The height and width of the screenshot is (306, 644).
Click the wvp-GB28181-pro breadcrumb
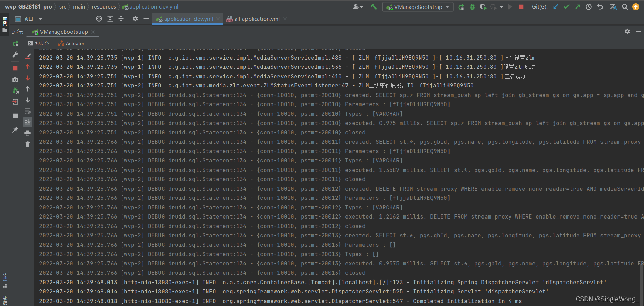[x=29, y=7]
